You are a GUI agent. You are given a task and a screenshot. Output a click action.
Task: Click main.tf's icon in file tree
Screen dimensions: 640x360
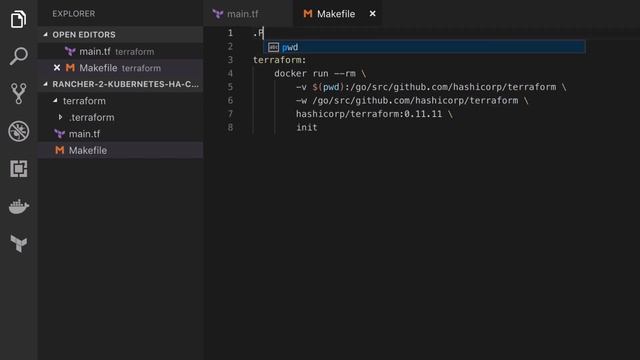click(x=60, y=133)
